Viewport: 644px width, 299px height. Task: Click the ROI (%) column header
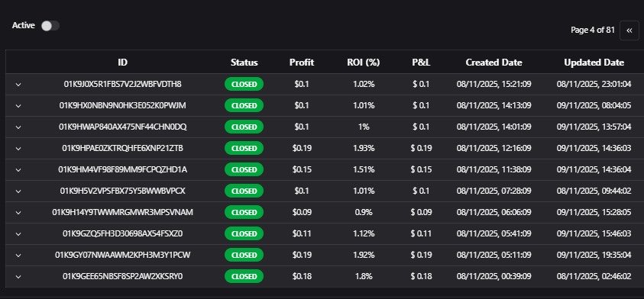pyautogui.click(x=364, y=63)
